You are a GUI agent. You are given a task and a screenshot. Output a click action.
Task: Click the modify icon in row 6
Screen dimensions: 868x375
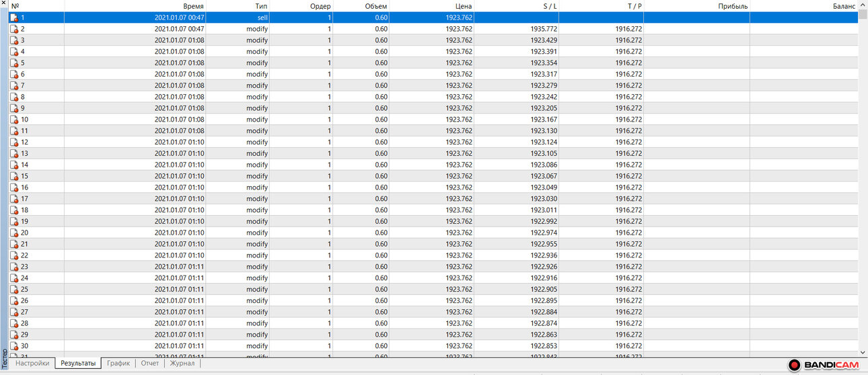pos(14,74)
